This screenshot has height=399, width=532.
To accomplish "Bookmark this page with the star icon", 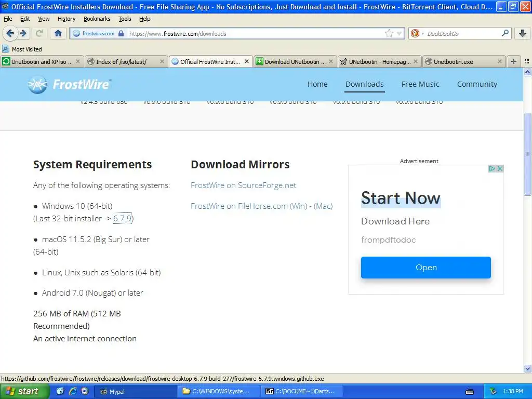I will pyautogui.click(x=389, y=33).
